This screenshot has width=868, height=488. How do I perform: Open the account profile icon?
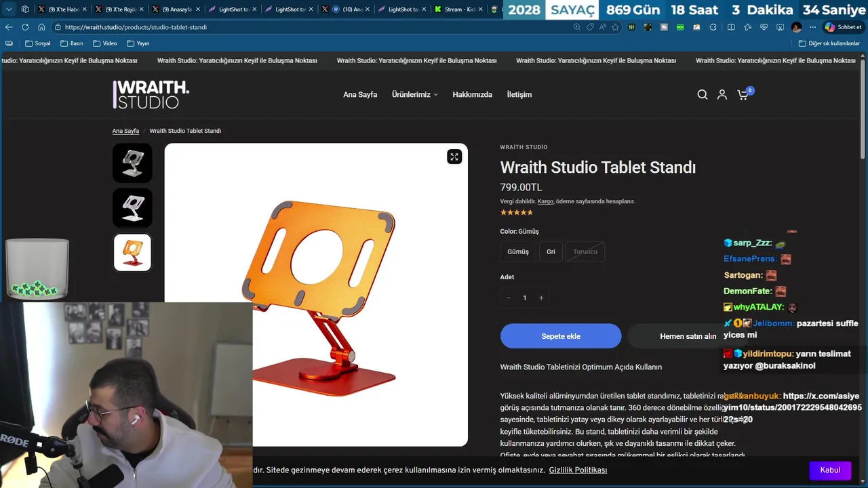pos(722,95)
